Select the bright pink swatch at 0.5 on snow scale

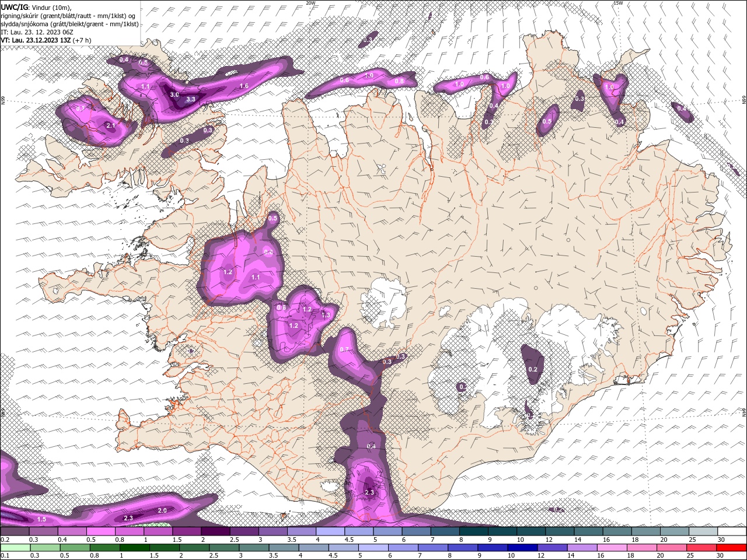click(x=100, y=531)
